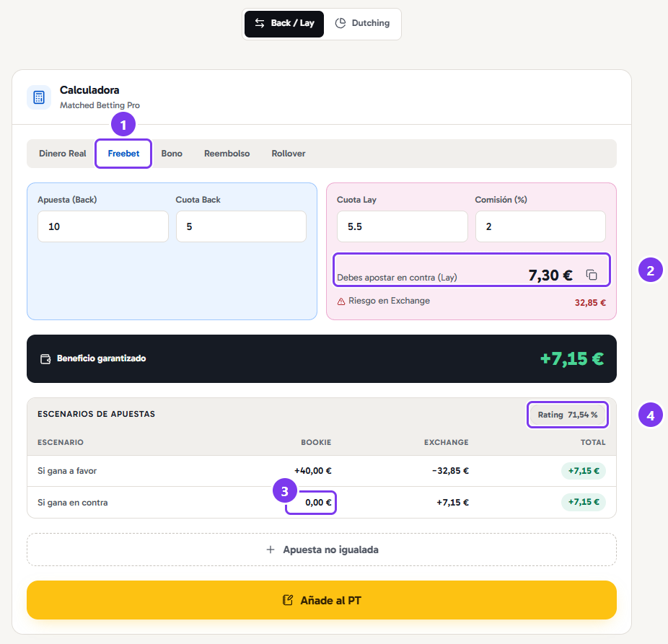Click the -32,85 € exchange cell
Screen dimensions: 668x644
point(450,471)
